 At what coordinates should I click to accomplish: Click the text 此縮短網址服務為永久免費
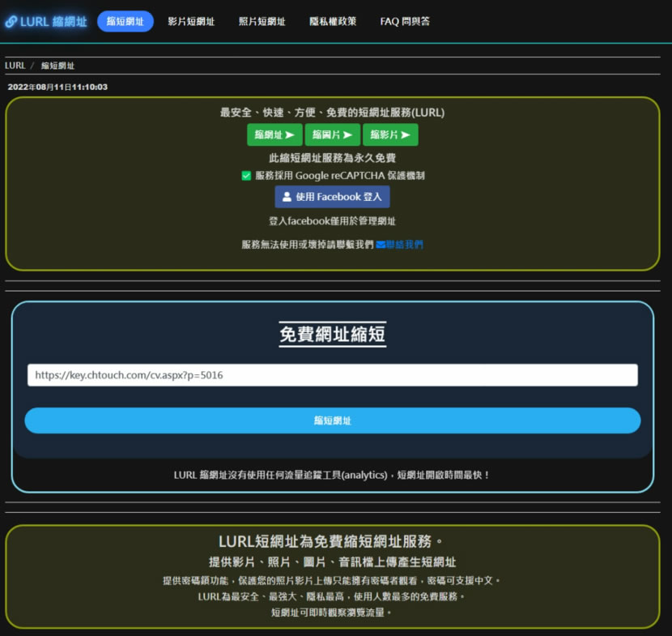(332, 158)
